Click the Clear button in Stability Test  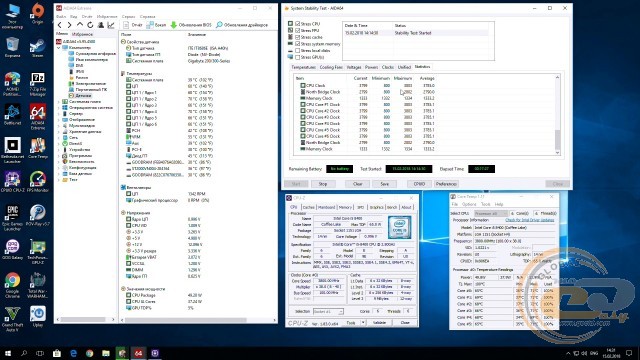coord(358,184)
